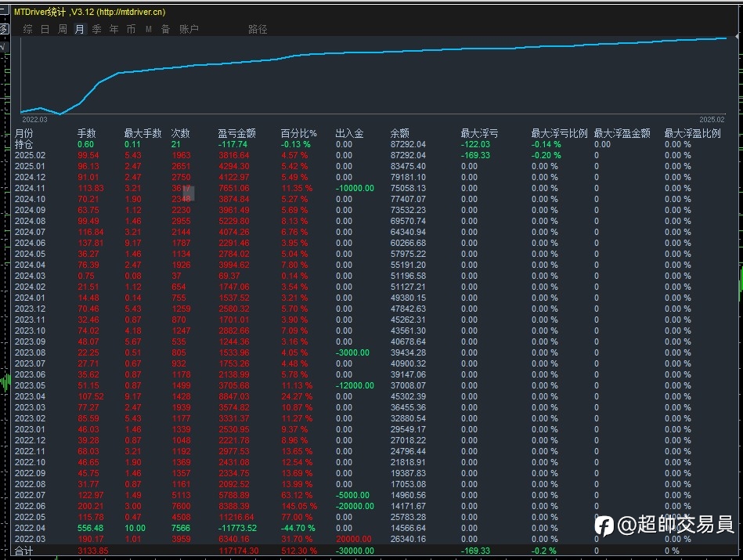Screen dimensions: 743x560
Task: Click the -5000.00 withdrawal value
Action: click(x=352, y=495)
